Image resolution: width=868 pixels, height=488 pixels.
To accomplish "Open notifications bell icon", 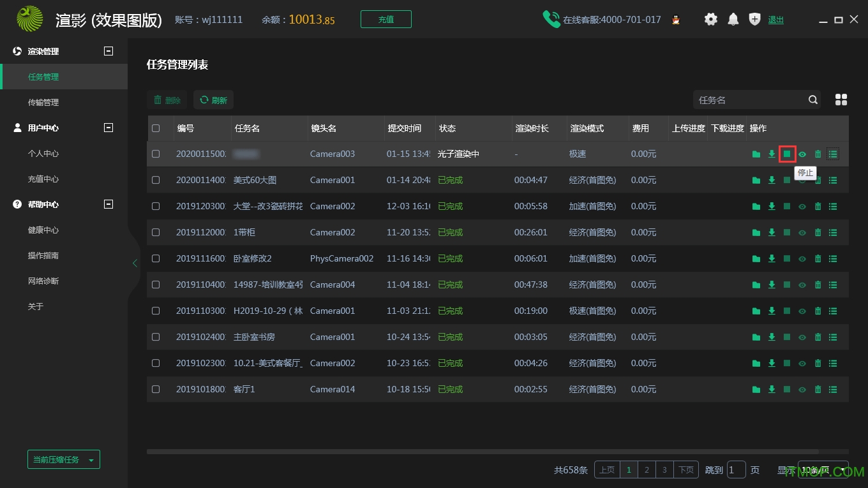I will pyautogui.click(x=733, y=19).
